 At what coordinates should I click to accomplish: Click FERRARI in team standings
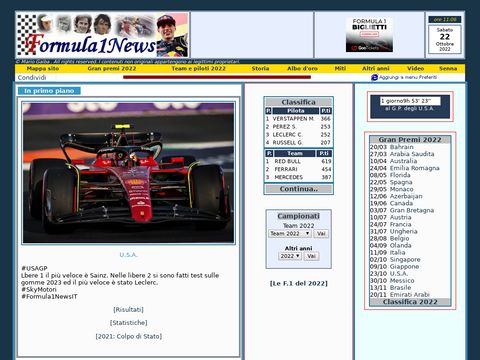pos(286,169)
